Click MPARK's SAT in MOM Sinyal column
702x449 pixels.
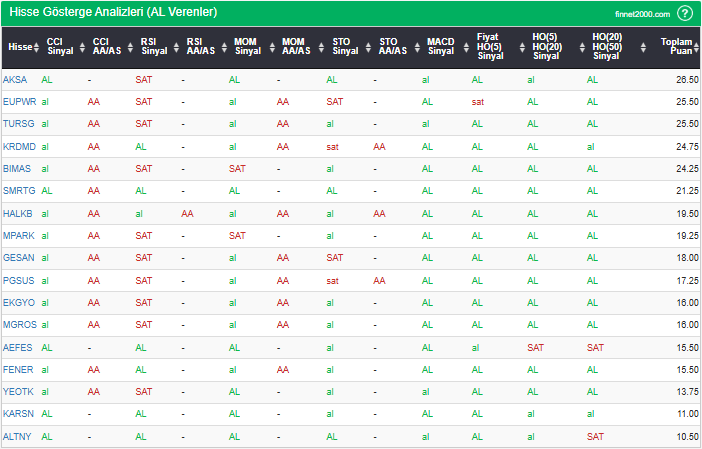click(x=237, y=235)
